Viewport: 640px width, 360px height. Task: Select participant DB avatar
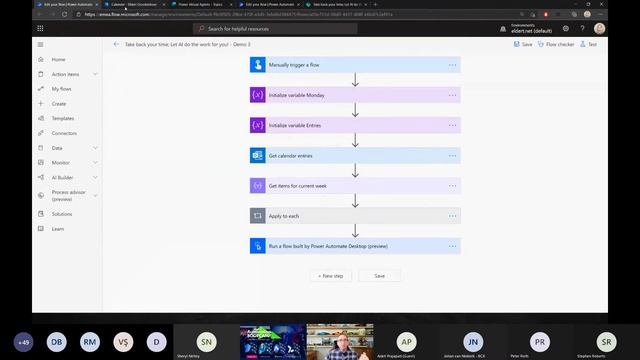pyautogui.click(x=57, y=342)
